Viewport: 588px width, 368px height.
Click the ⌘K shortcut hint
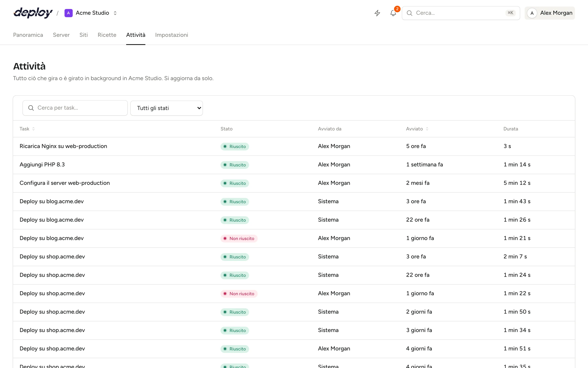pyautogui.click(x=510, y=13)
